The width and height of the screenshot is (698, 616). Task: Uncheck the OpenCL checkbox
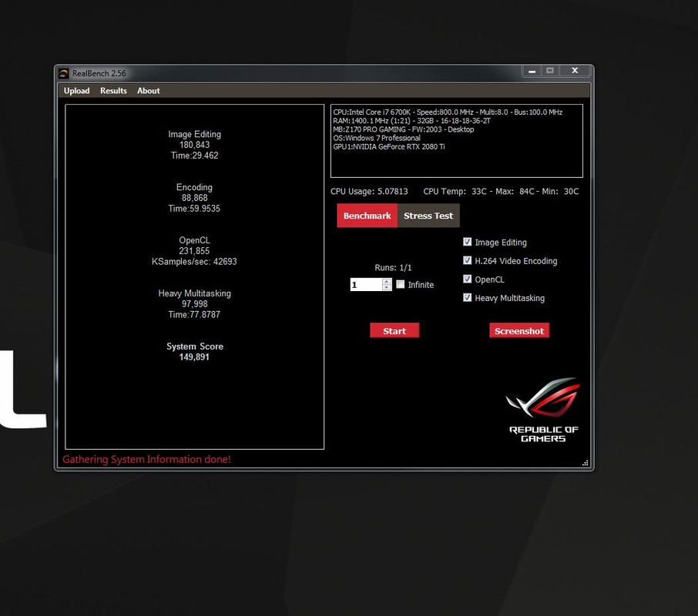pyautogui.click(x=467, y=279)
